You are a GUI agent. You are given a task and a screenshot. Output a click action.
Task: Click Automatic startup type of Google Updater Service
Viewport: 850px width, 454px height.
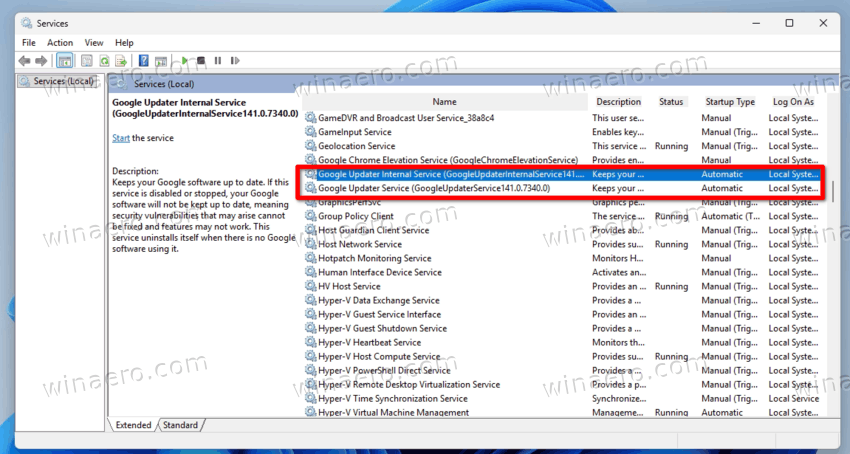[722, 188]
